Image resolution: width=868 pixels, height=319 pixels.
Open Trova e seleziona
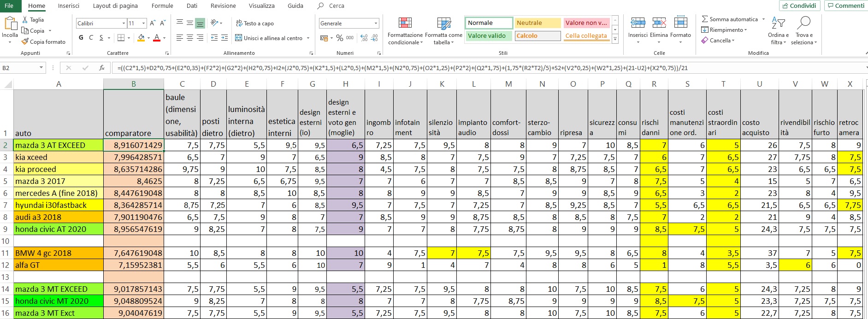coord(803,31)
